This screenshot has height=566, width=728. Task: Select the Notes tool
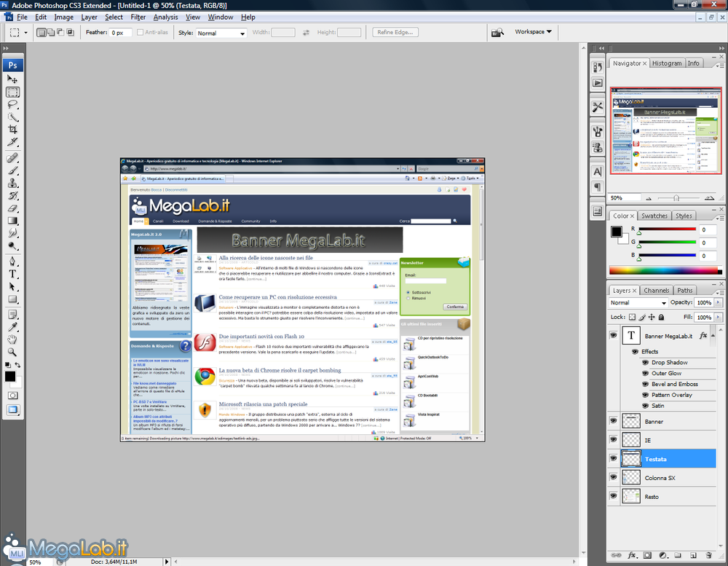[x=12, y=315]
